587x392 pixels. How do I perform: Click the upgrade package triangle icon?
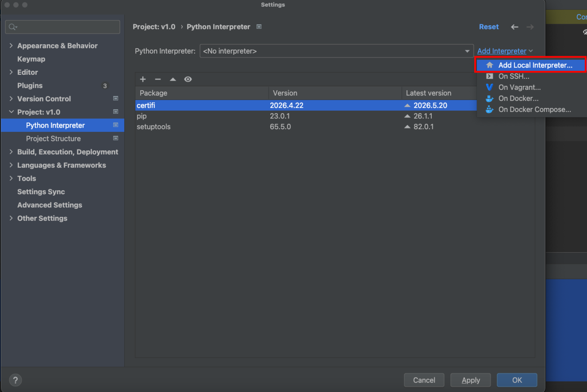click(173, 79)
